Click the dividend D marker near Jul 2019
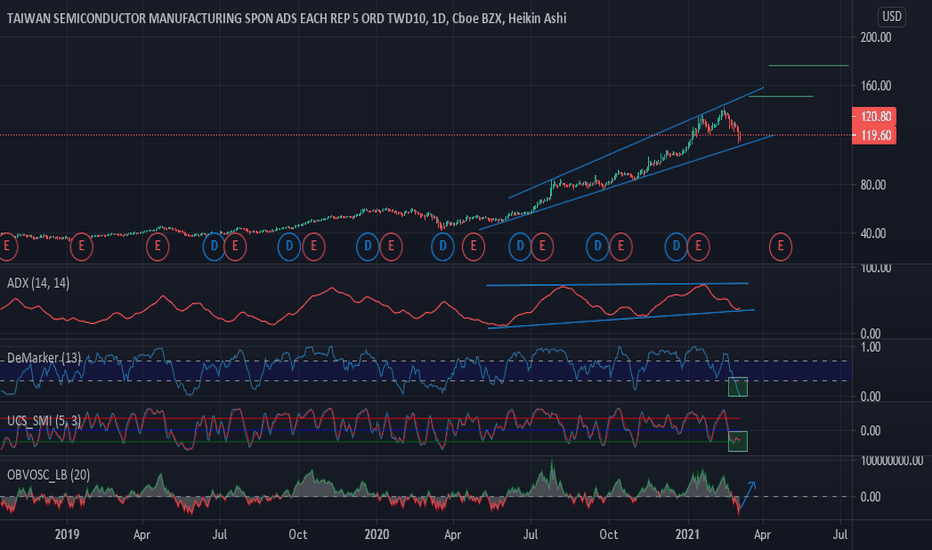 [214, 247]
